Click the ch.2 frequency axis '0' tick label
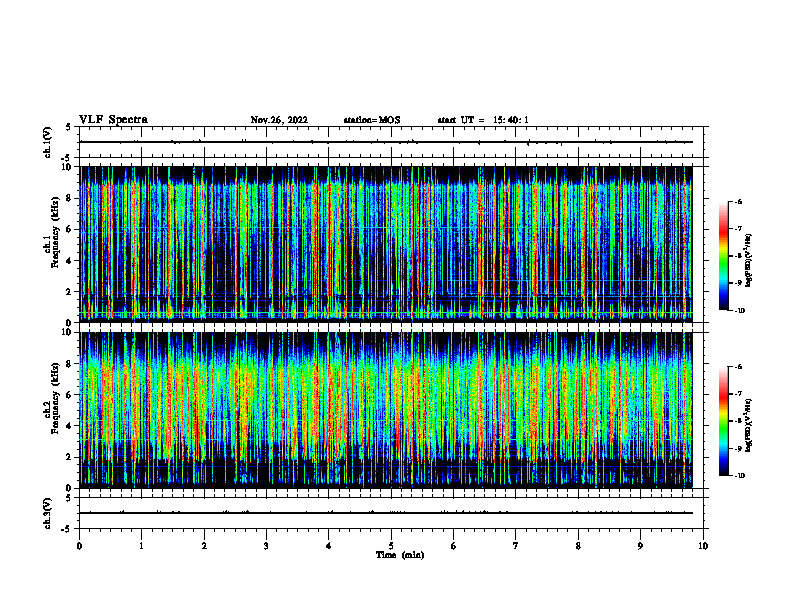 coord(69,488)
